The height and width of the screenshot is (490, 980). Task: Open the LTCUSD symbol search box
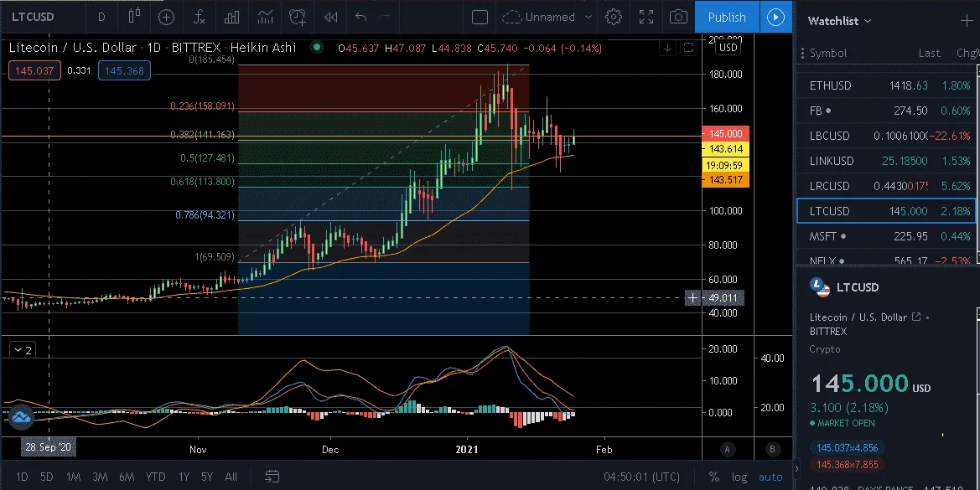33,17
